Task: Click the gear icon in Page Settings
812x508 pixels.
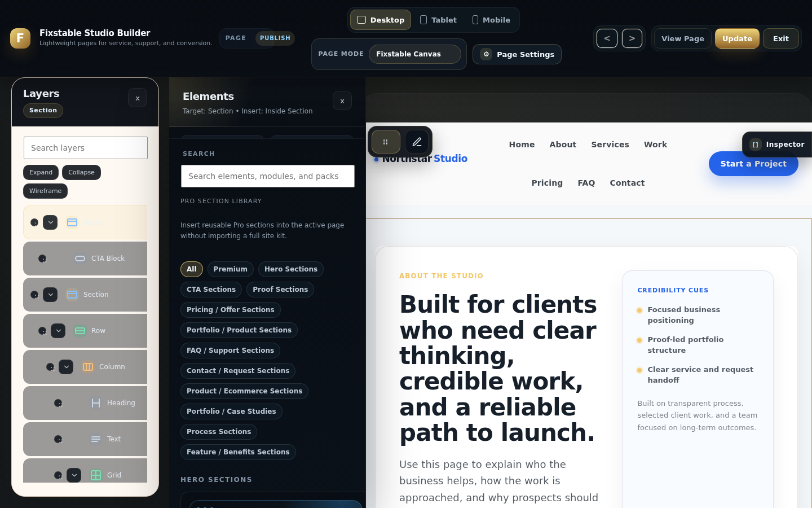Action: pyautogui.click(x=486, y=54)
